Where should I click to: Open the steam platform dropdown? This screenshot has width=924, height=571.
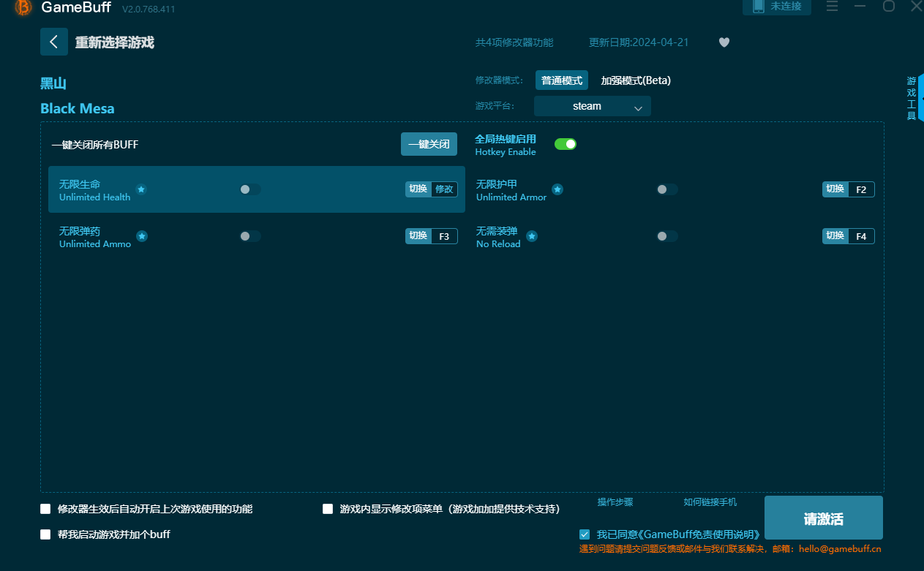(x=593, y=106)
